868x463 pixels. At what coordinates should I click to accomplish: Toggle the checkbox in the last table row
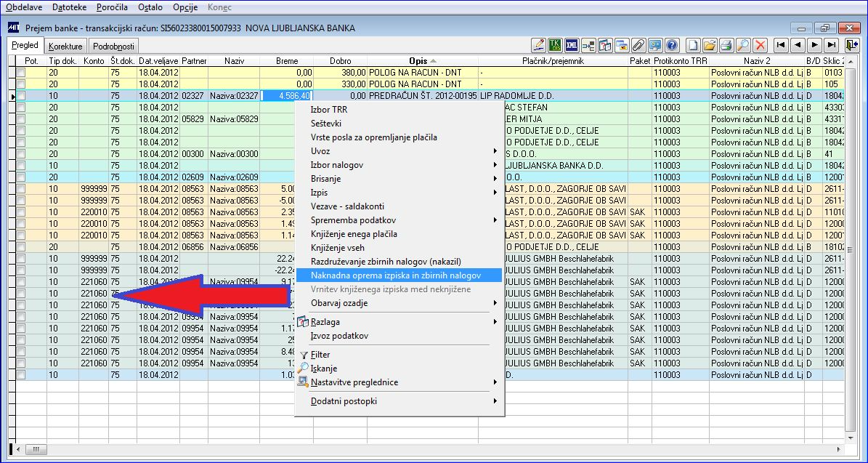(x=21, y=375)
